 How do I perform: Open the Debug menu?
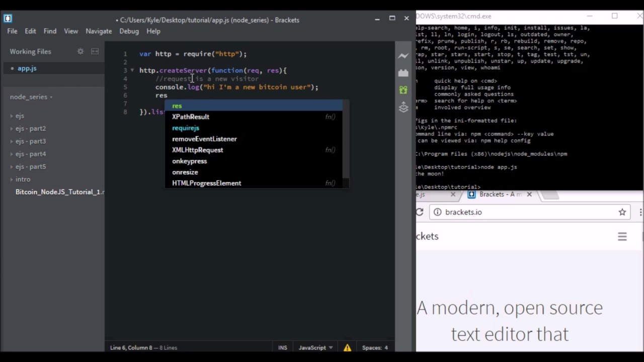pos(129,31)
